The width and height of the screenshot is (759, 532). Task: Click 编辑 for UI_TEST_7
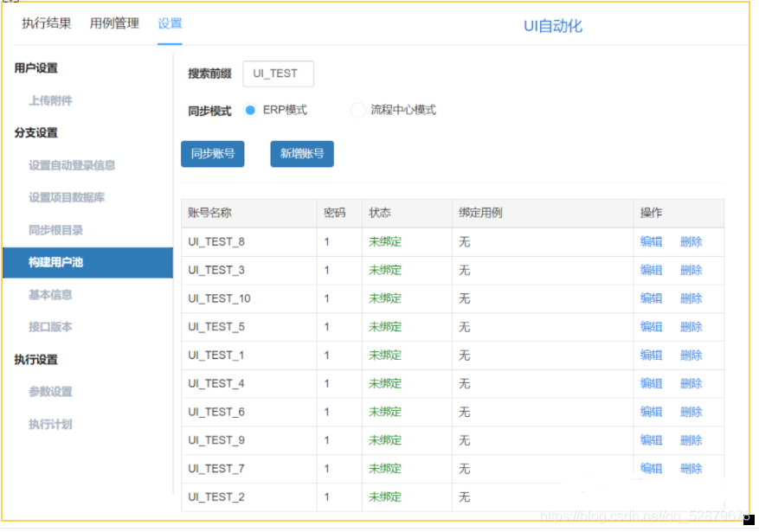click(x=651, y=469)
